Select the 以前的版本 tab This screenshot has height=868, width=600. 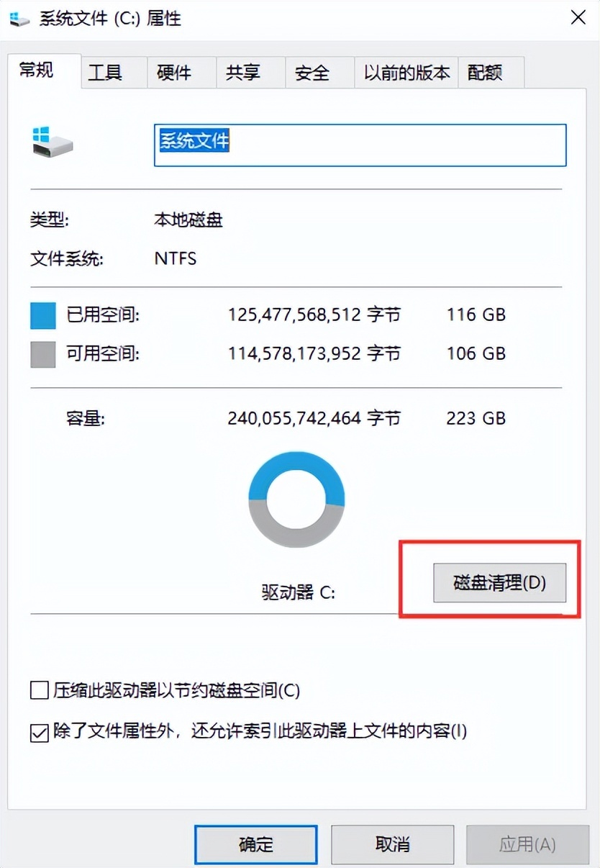[x=406, y=73]
